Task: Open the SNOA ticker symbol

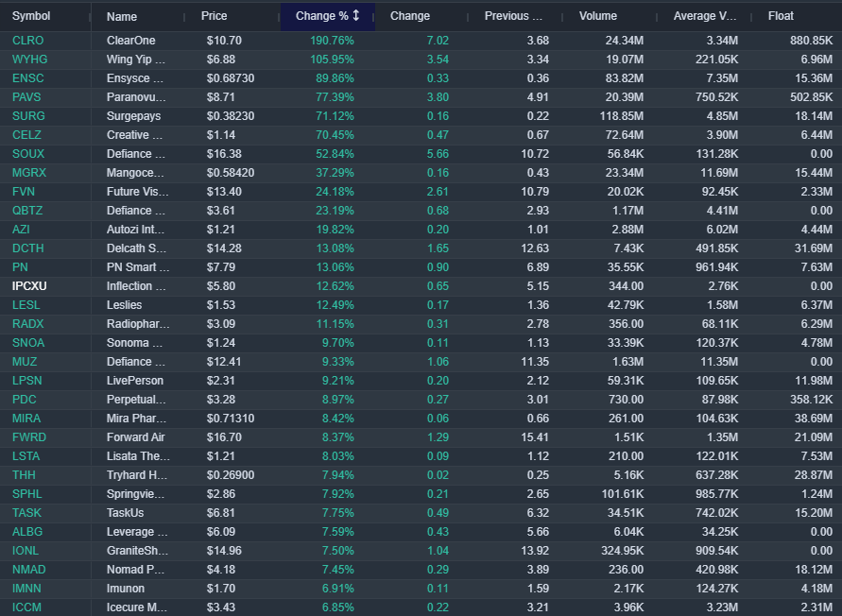Action: [28, 343]
